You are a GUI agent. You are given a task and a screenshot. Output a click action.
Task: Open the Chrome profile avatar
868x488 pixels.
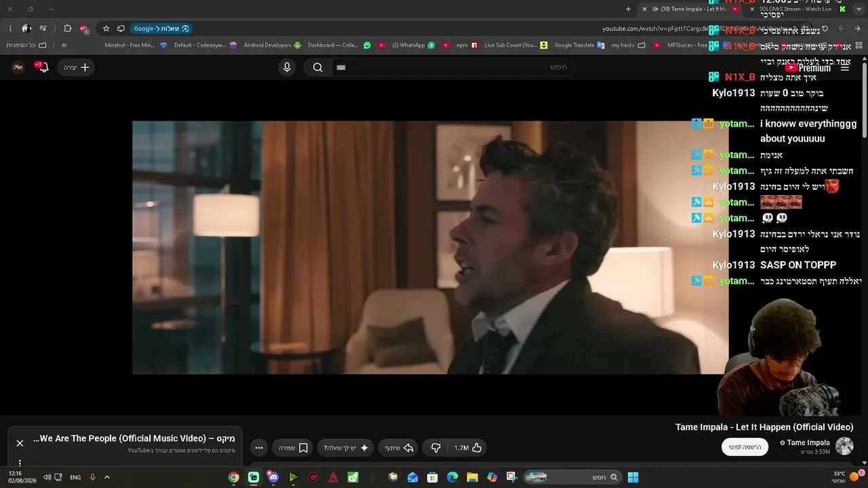[26, 28]
